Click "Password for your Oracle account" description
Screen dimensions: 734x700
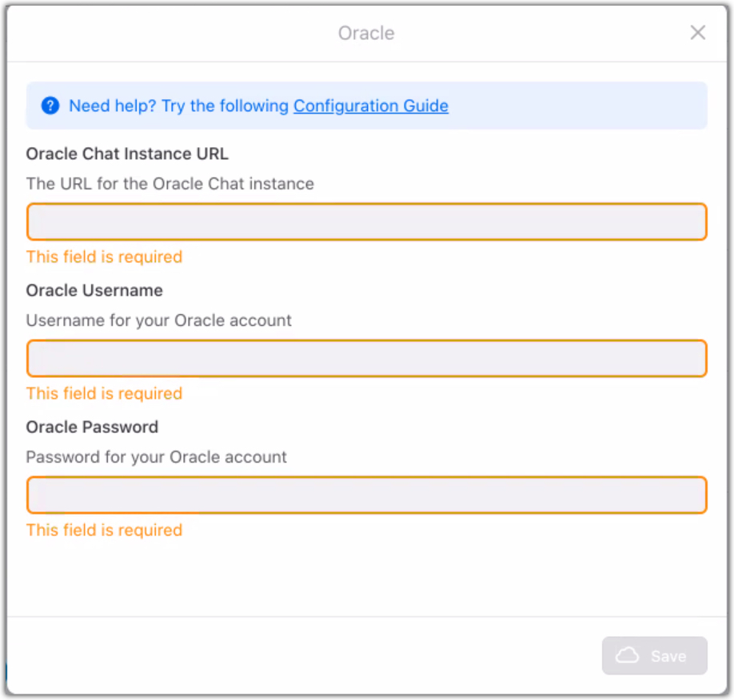pos(156,457)
